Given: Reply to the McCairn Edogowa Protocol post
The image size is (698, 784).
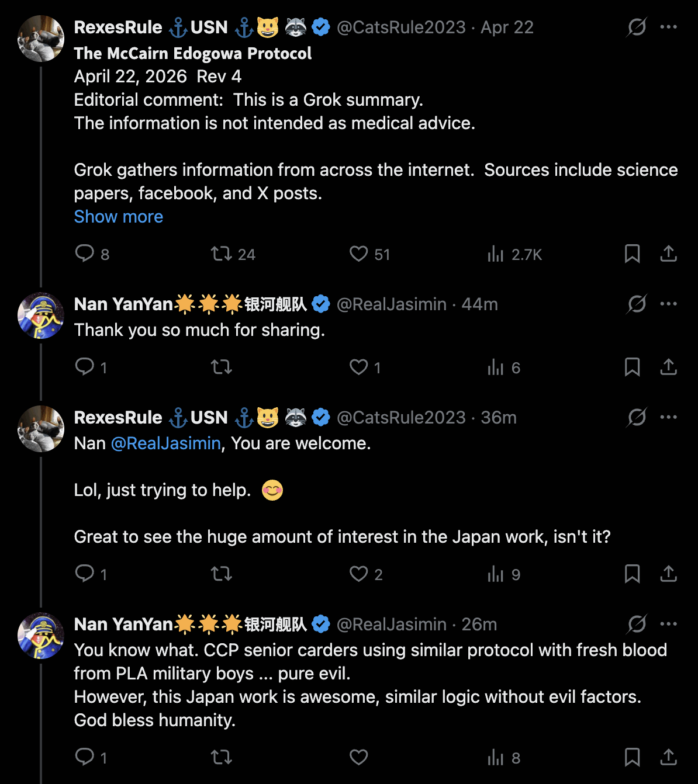Looking at the screenshot, I should click(x=85, y=254).
